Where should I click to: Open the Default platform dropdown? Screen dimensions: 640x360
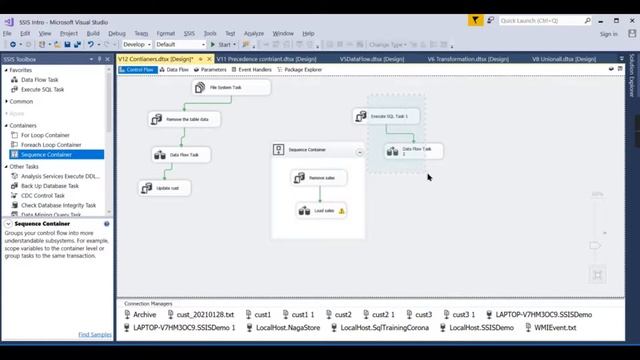(x=180, y=44)
